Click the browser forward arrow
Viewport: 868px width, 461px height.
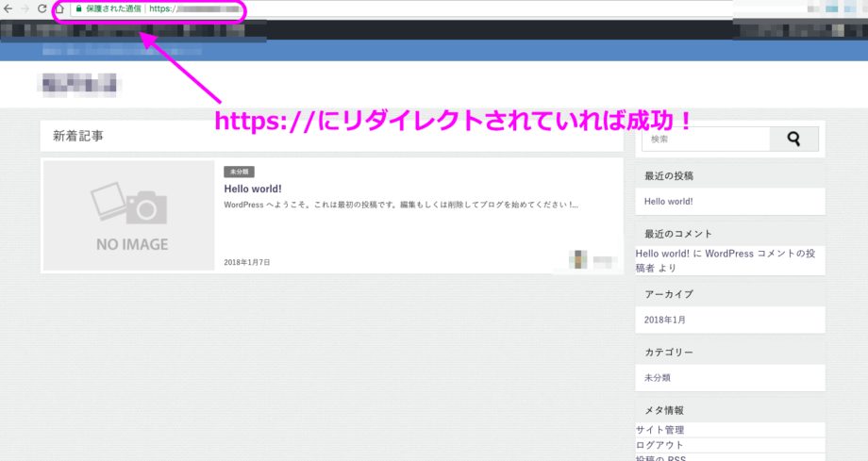point(25,8)
